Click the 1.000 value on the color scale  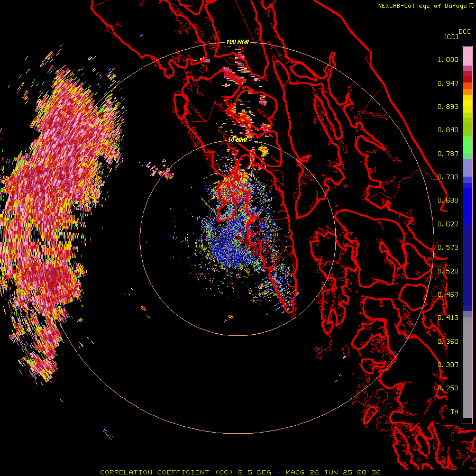(448, 59)
